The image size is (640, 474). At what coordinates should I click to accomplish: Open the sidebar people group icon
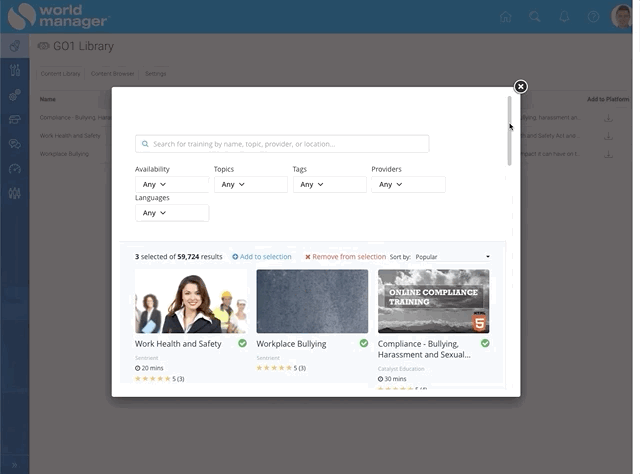15,193
